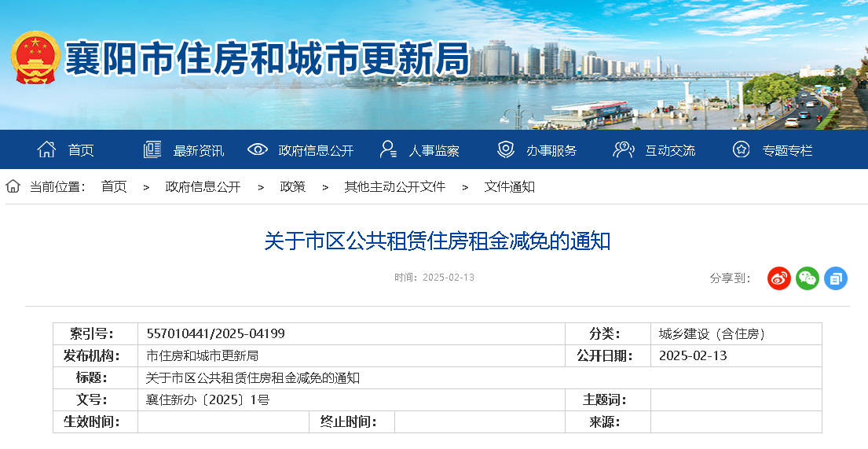Click the star badge icon beside 专题专栏

[741, 149]
